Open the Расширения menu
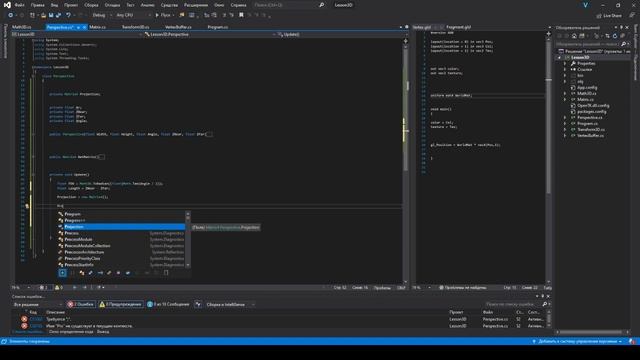This screenshot has height=360, width=640. [x=196, y=5]
